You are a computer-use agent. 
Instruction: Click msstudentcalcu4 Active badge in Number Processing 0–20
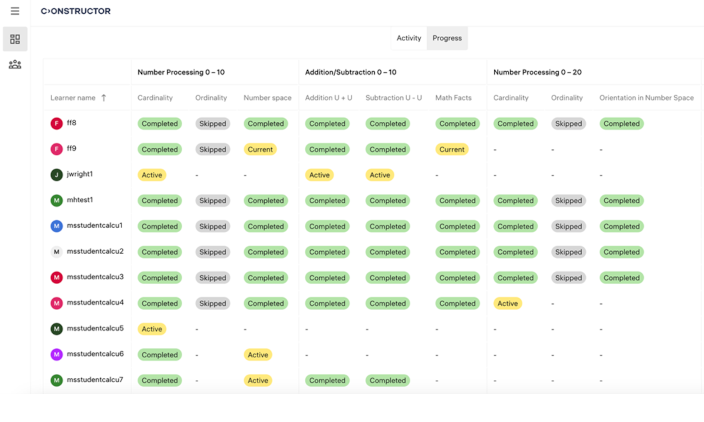click(x=507, y=303)
